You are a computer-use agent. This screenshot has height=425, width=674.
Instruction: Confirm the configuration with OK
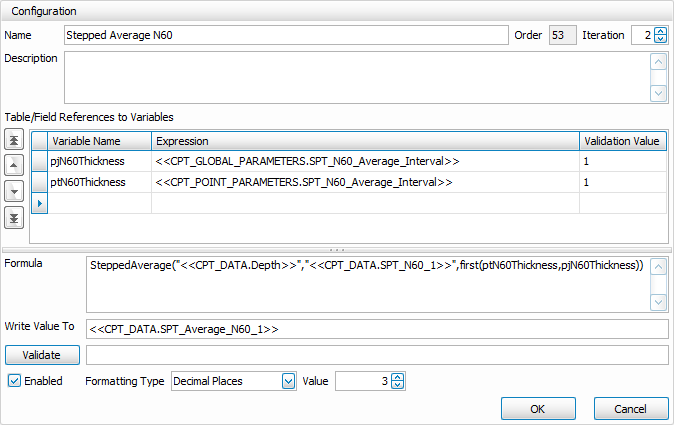click(x=537, y=408)
